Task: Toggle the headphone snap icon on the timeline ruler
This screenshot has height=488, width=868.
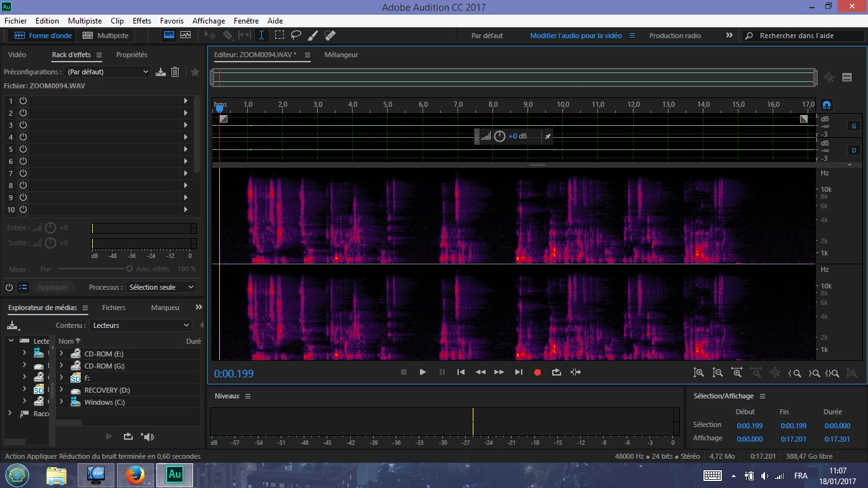Action: (827, 105)
